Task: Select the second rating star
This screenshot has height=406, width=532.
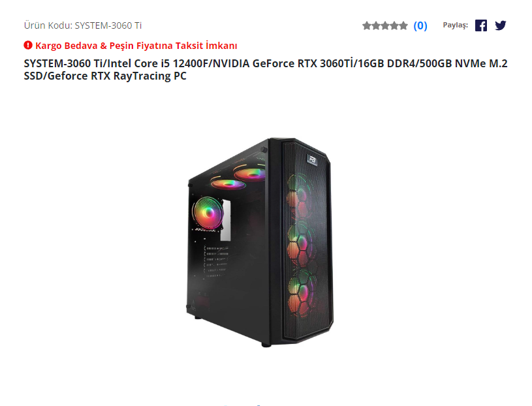Action: (x=376, y=25)
